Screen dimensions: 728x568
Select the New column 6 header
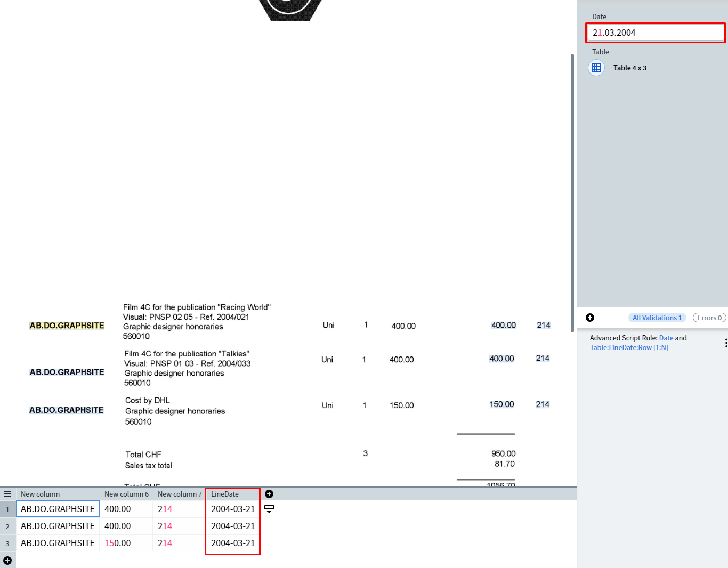point(126,494)
